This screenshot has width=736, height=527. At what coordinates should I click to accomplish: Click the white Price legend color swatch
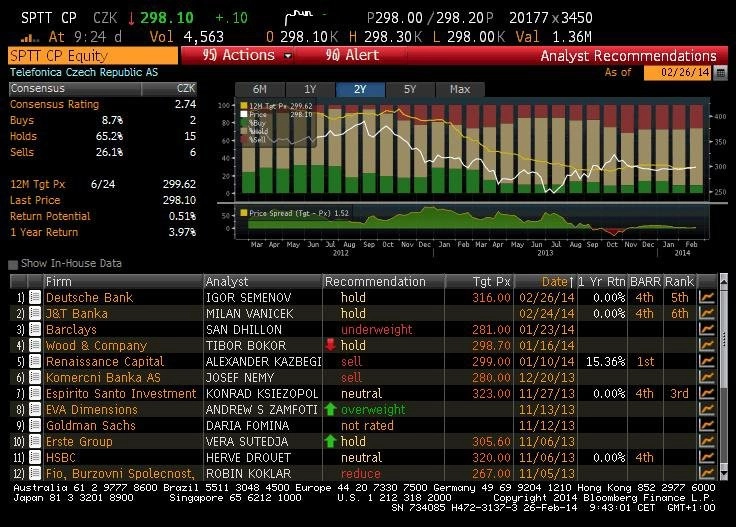pyautogui.click(x=244, y=114)
